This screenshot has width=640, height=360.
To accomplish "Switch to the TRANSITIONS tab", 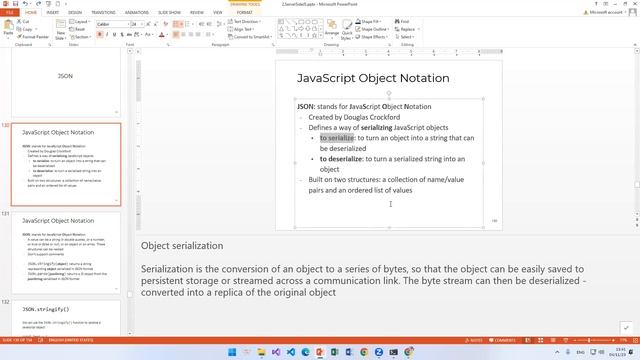I will click(x=103, y=13).
